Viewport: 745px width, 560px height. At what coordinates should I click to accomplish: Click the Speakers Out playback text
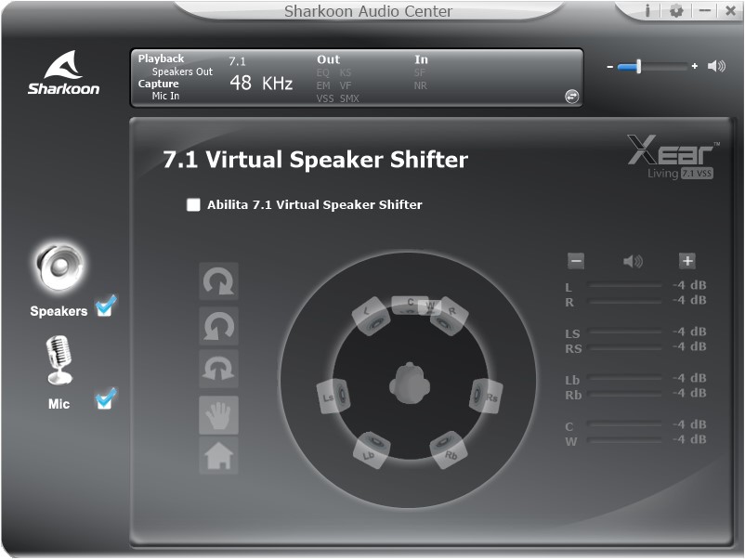tap(182, 72)
